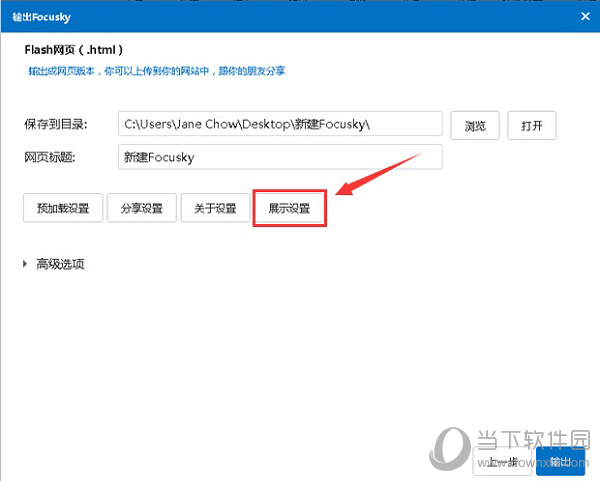
Task: Close the 输出Focusky dialog
Action: (585, 16)
